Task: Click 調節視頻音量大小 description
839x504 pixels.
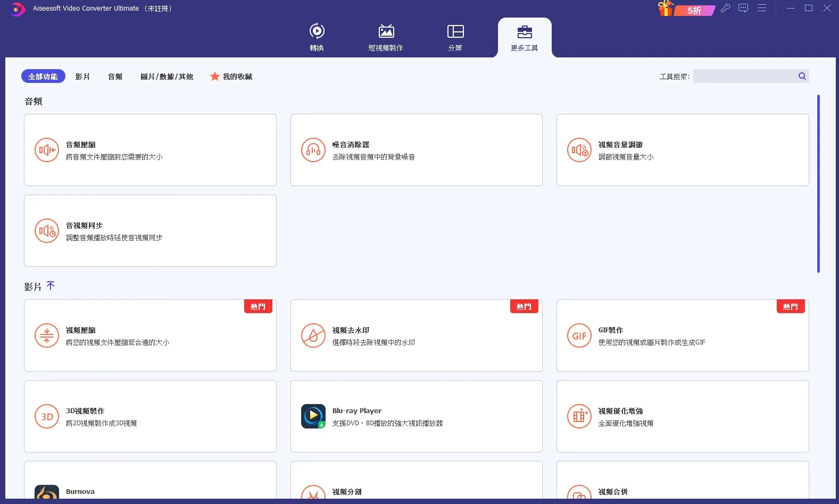Action: click(x=626, y=157)
